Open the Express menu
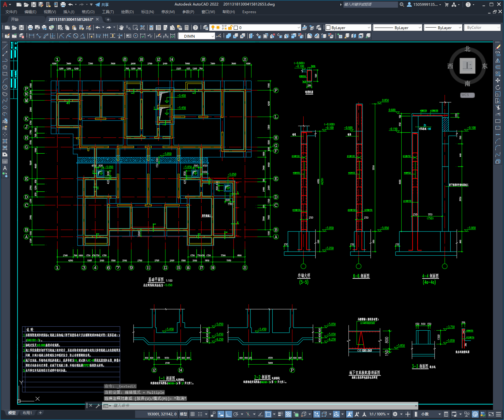Viewport: 504px width, 420px height. 249,12
